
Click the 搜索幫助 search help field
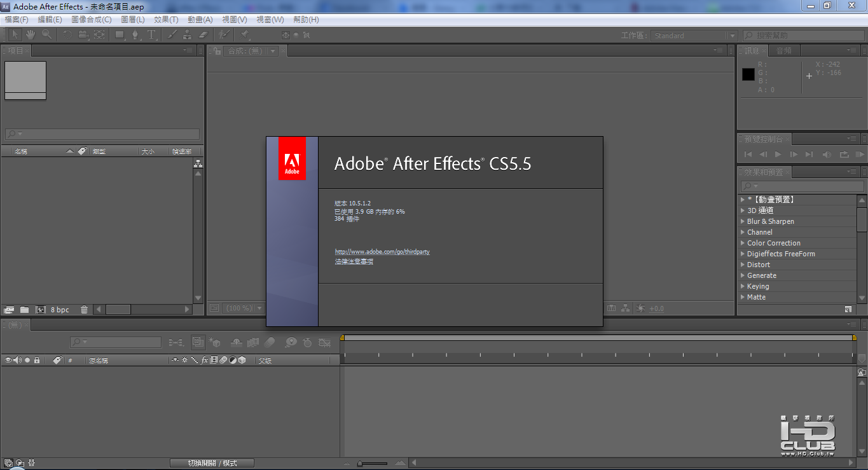pyautogui.click(x=804, y=36)
